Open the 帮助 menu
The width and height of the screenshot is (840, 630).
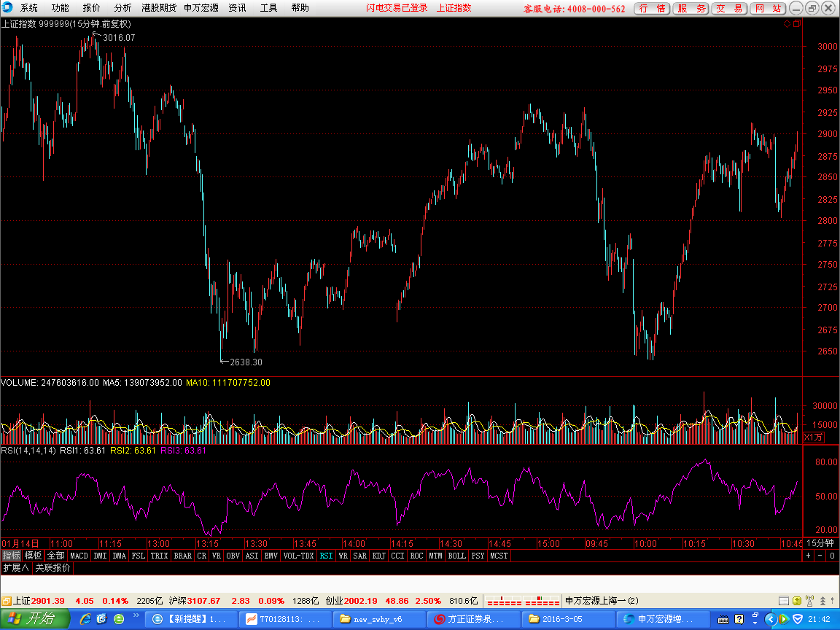pyautogui.click(x=300, y=8)
